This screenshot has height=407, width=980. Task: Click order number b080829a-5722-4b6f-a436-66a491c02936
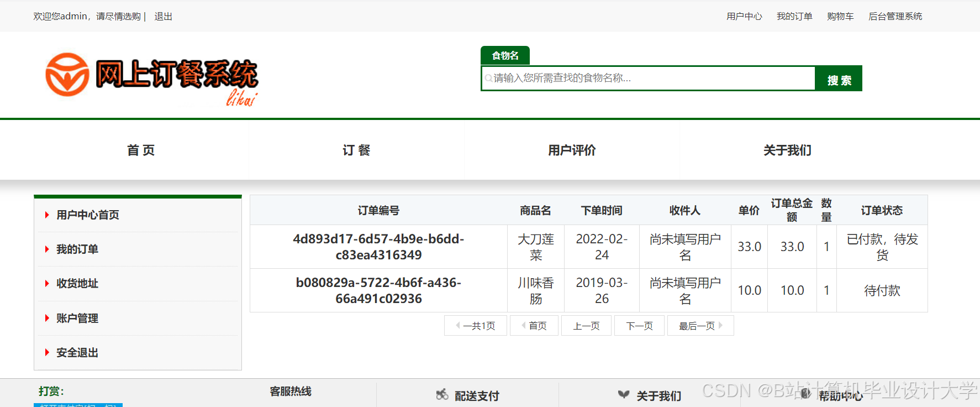pyautogui.click(x=378, y=290)
